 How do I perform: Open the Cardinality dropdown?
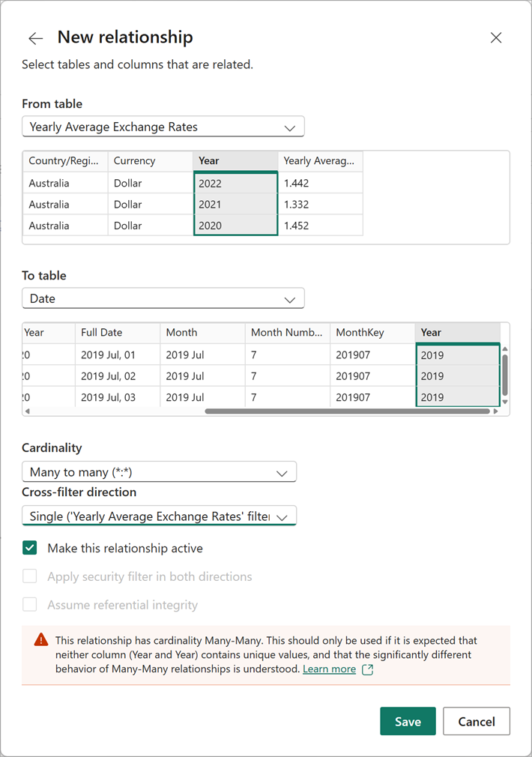pyautogui.click(x=159, y=472)
